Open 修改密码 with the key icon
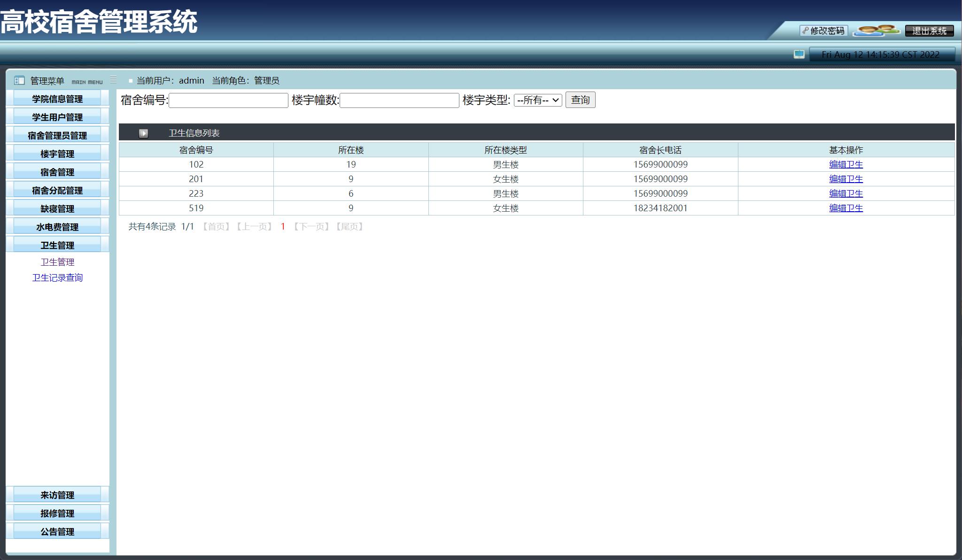This screenshot has width=962, height=560. 823,31
